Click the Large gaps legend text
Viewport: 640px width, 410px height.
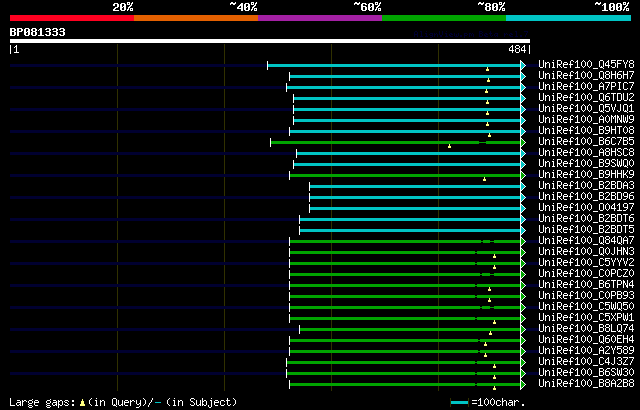click(42, 402)
